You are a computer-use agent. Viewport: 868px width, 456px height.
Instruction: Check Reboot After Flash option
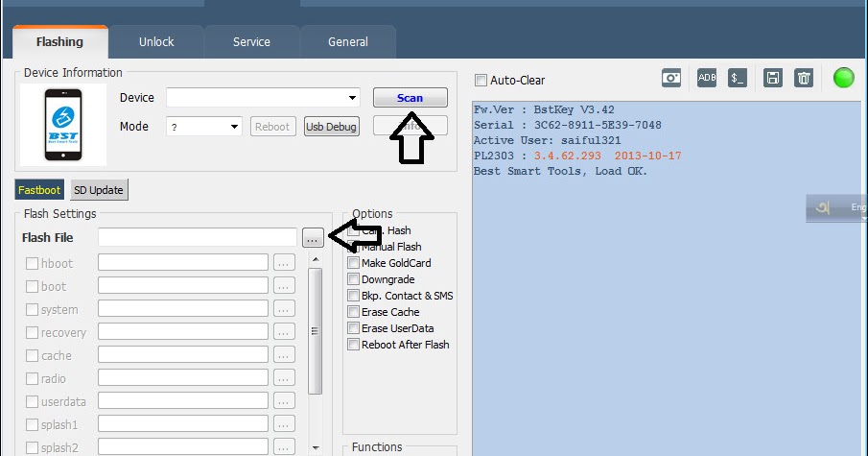tap(353, 344)
